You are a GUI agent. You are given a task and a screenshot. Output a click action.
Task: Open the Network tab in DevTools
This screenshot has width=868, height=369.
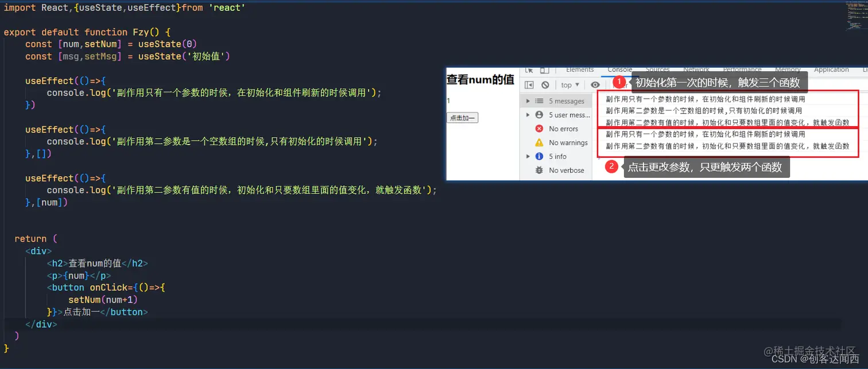696,69
